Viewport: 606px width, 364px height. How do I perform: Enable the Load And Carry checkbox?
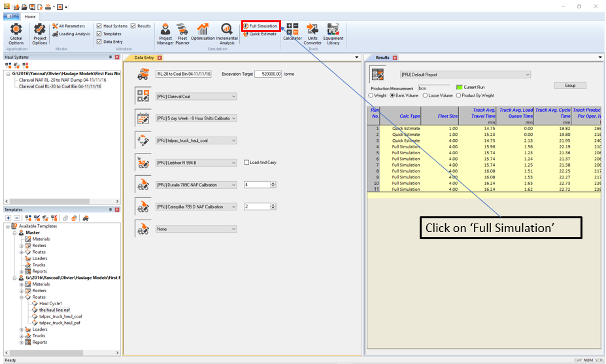(246, 163)
